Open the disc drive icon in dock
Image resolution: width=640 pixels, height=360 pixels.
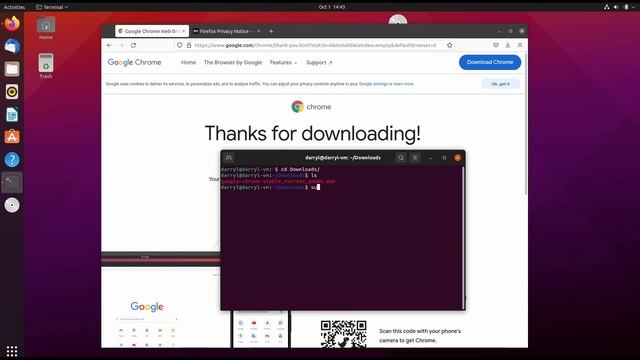(12, 205)
